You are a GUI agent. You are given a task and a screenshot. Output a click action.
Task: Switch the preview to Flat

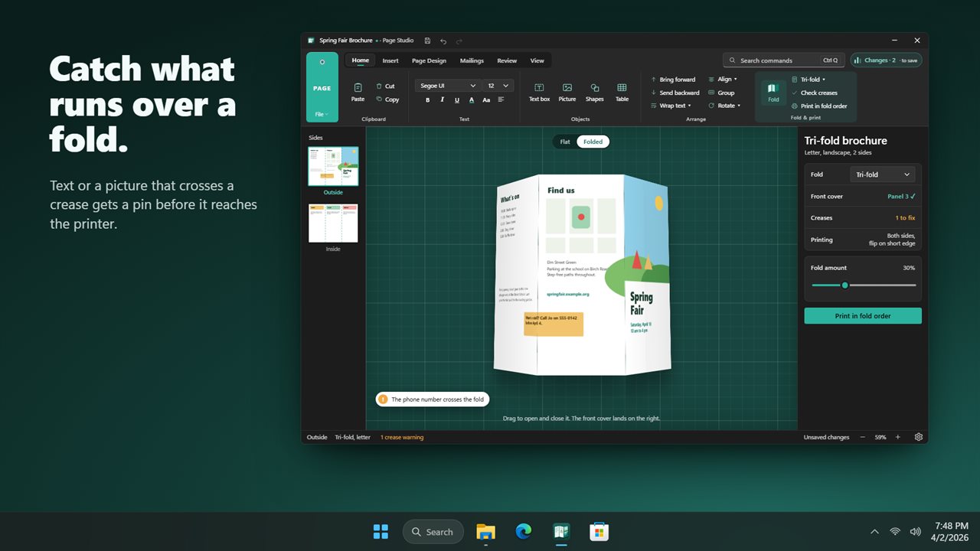click(x=565, y=142)
